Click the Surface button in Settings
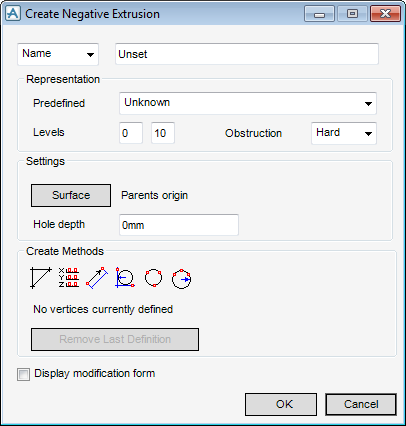The width and height of the screenshot is (406, 426). point(71,195)
